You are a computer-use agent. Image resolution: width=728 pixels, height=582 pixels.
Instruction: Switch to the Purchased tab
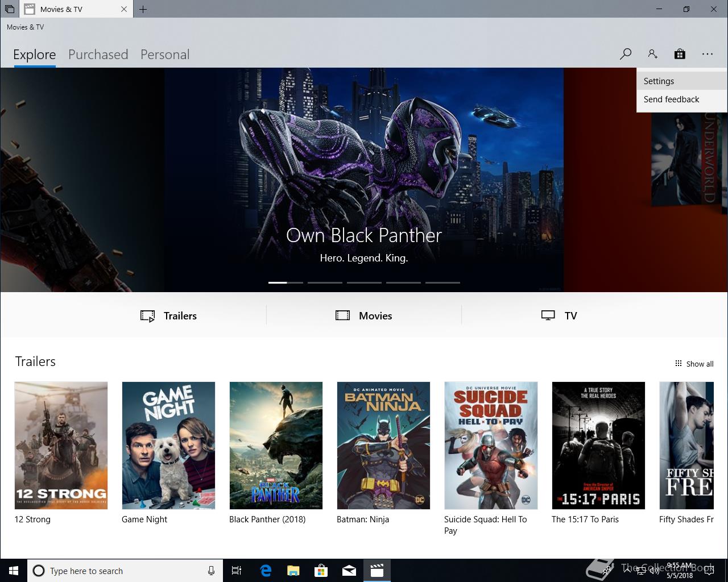(x=98, y=55)
